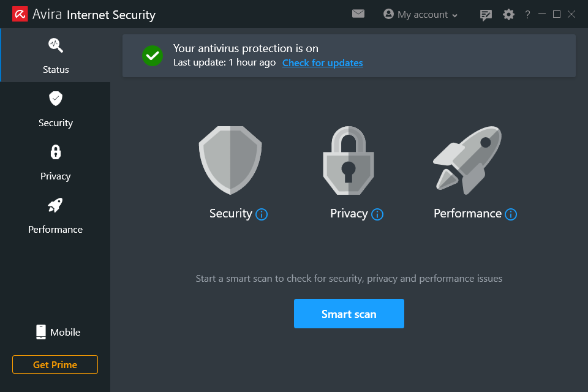Image resolution: width=588 pixels, height=392 pixels.
Task: Click the Avira logo icon
Action: 20,14
